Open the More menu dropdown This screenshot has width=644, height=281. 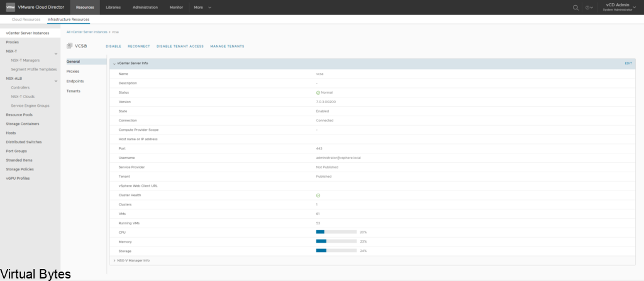tap(203, 8)
